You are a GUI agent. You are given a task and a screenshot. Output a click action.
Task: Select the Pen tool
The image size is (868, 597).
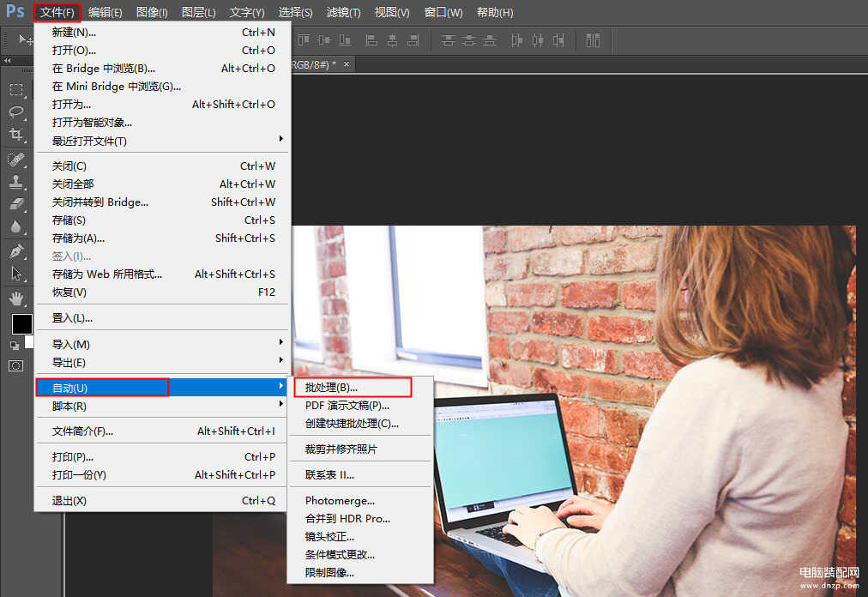click(x=16, y=251)
